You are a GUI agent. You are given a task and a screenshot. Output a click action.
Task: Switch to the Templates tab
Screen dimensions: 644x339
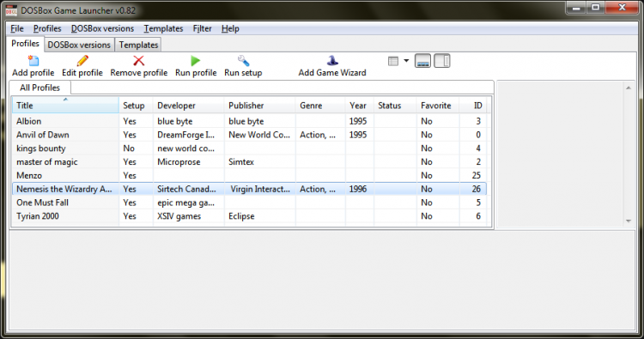(138, 45)
